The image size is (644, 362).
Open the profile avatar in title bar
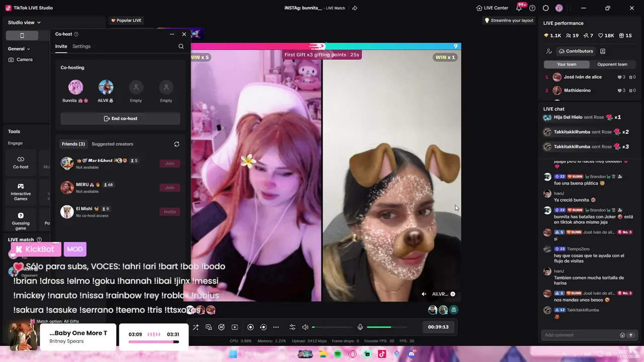click(x=559, y=8)
